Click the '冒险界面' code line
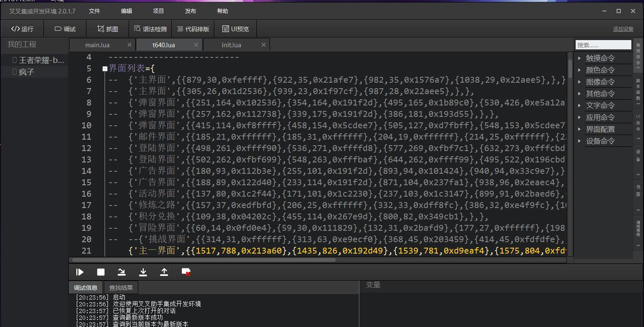 tap(337, 228)
